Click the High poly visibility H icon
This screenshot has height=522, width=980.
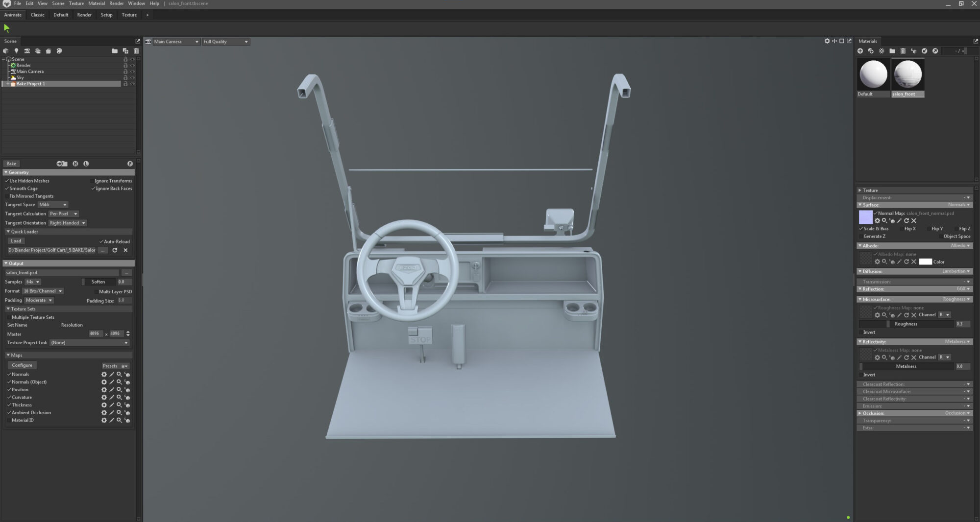point(75,164)
